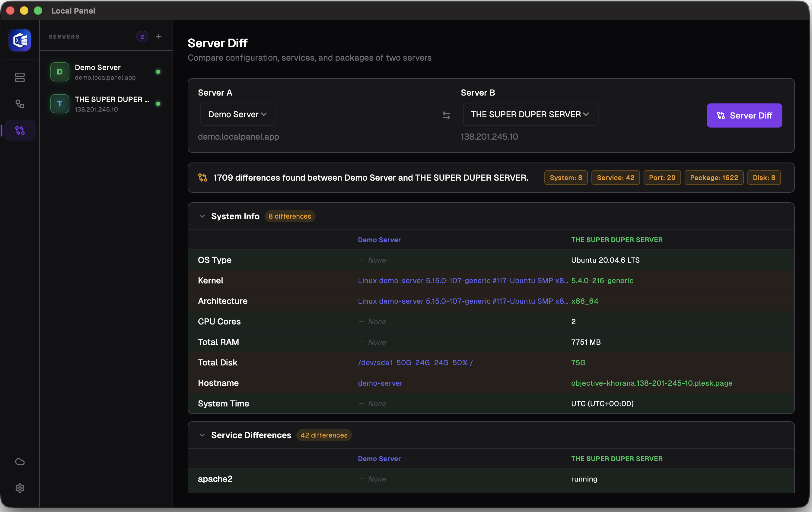Click the Demo Server D avatar

pyautogui.click(x=60, y=72)
